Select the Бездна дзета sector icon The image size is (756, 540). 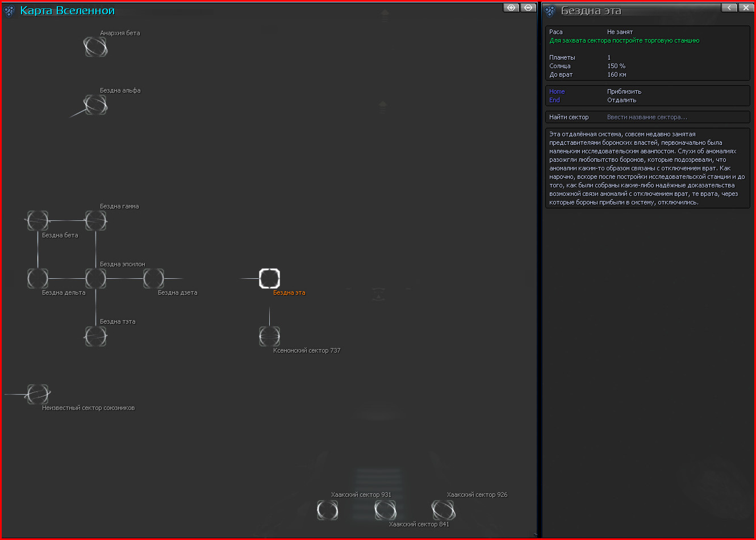coord(153,278)
